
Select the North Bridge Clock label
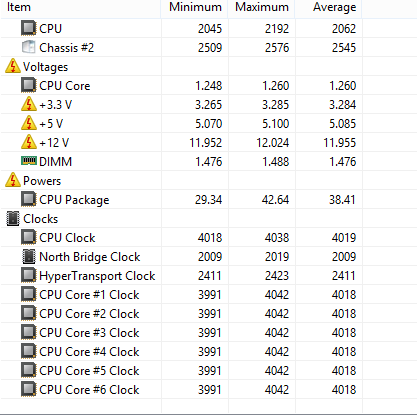[x=90, y=256]
